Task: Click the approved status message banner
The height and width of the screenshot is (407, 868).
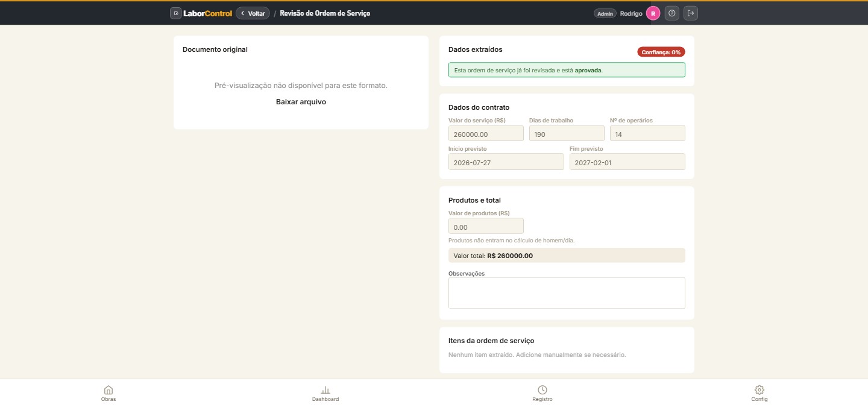Action: pyautogui.click(x=567, y=70)
